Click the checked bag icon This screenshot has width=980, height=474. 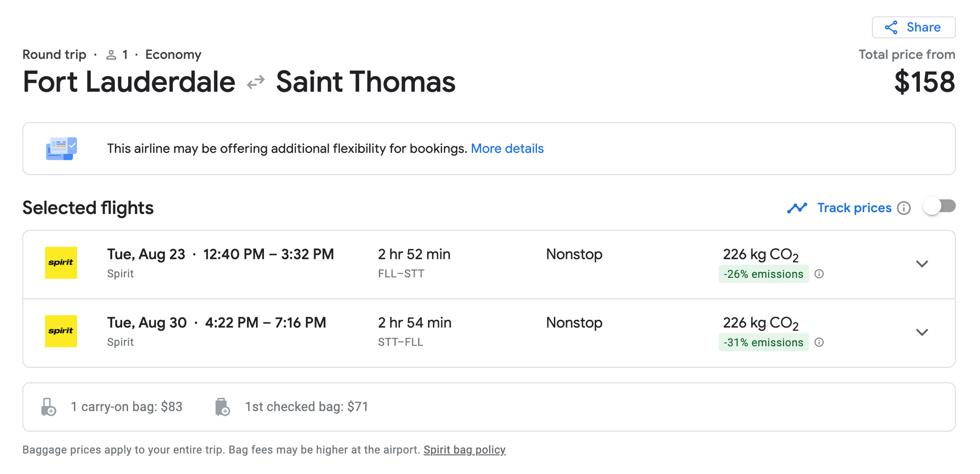pyautogui.click(x=222, y=407)
